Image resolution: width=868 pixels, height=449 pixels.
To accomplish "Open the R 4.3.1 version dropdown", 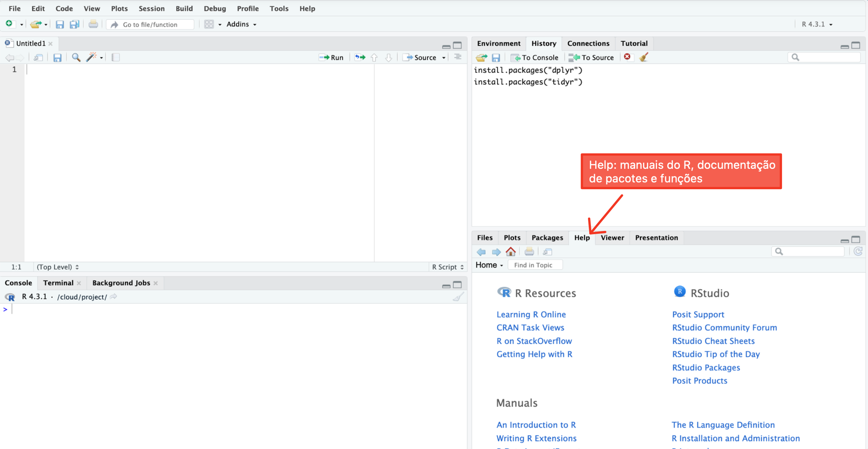I will 817,24.
